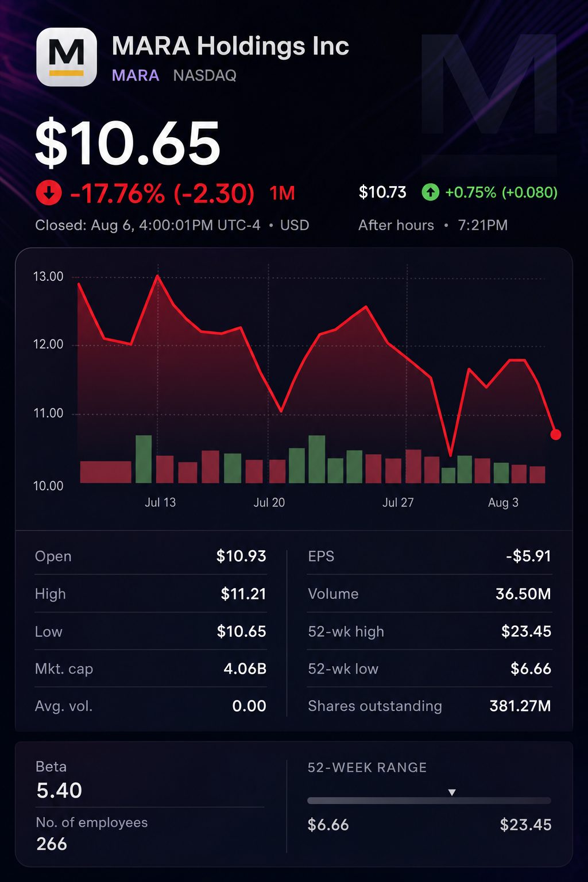Click the red down-arrow change icon
The image size is (588, 882).
48,193
